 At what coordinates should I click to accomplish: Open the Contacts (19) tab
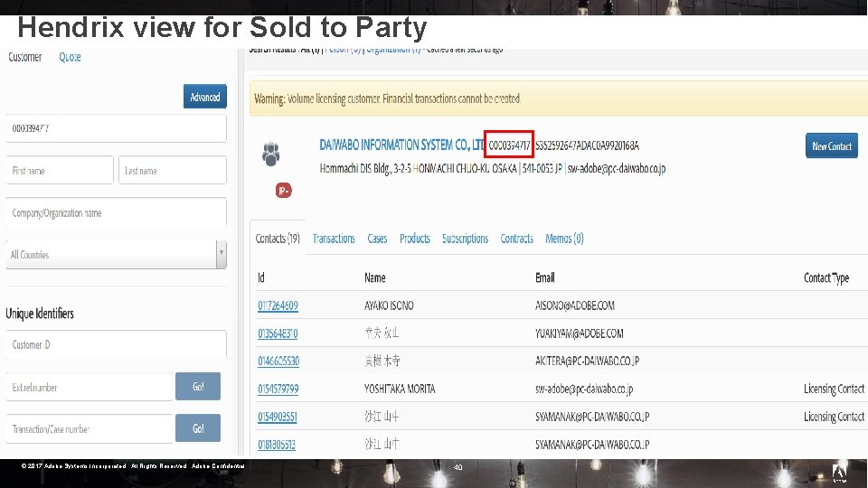[x=278, y=239]
